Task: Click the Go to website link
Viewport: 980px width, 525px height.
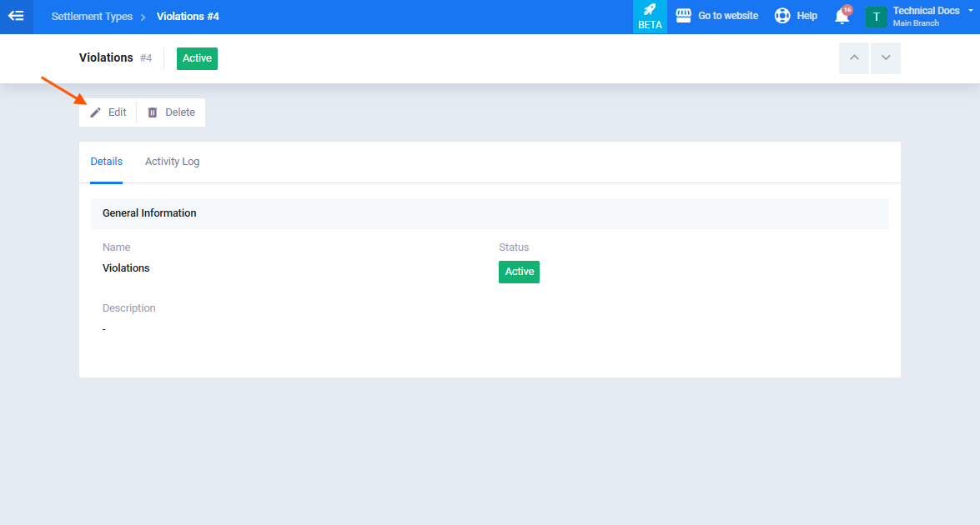Action: 728,16
